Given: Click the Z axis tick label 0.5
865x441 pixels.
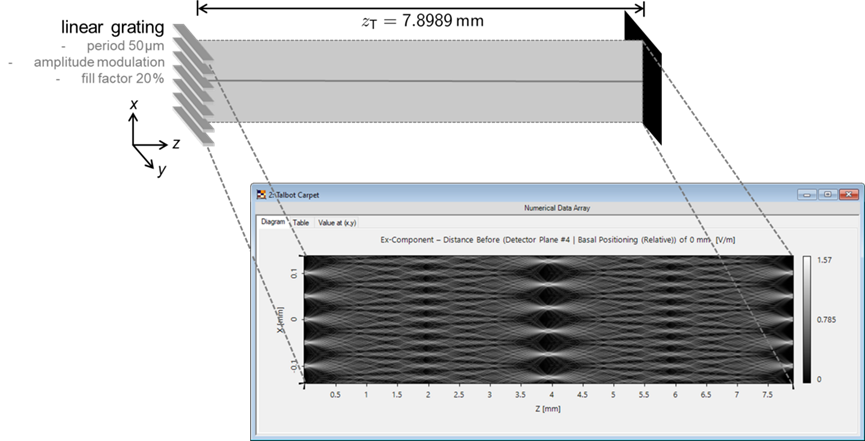Looking at the screenshot, I should pyautogui.click(x=335, y=395).
